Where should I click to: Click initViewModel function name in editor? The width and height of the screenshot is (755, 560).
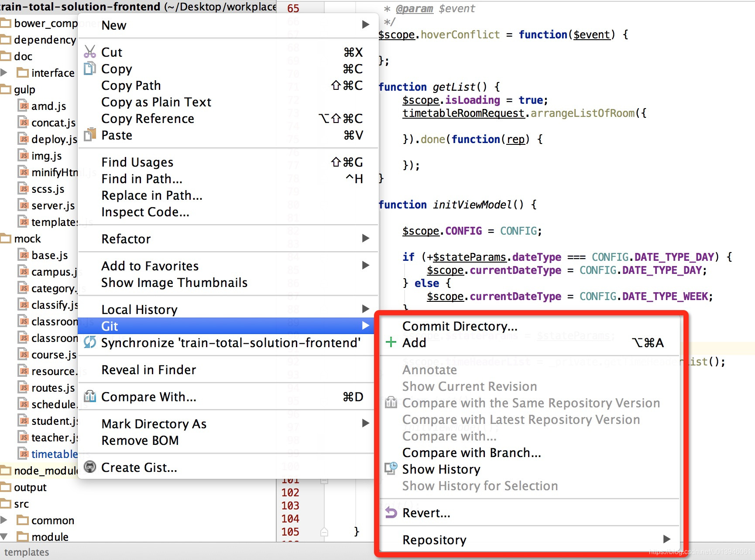click(472, 205)
